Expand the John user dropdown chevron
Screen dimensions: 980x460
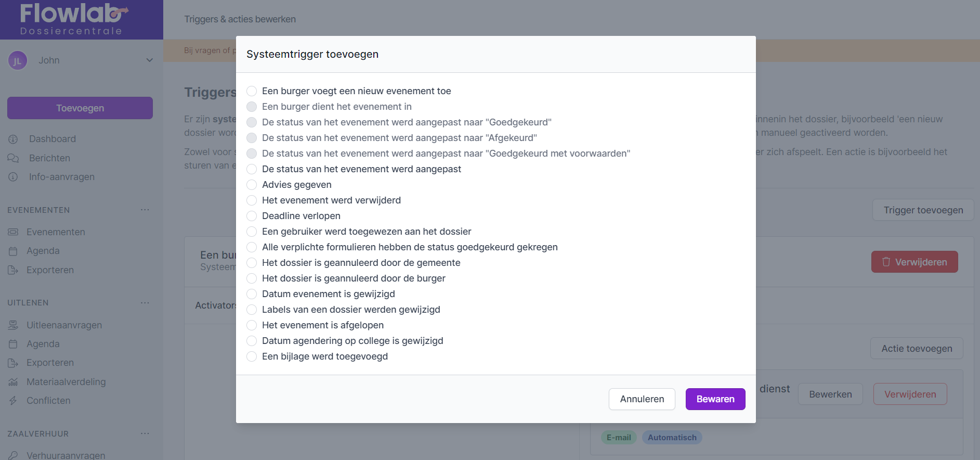(x=150, y=60)
